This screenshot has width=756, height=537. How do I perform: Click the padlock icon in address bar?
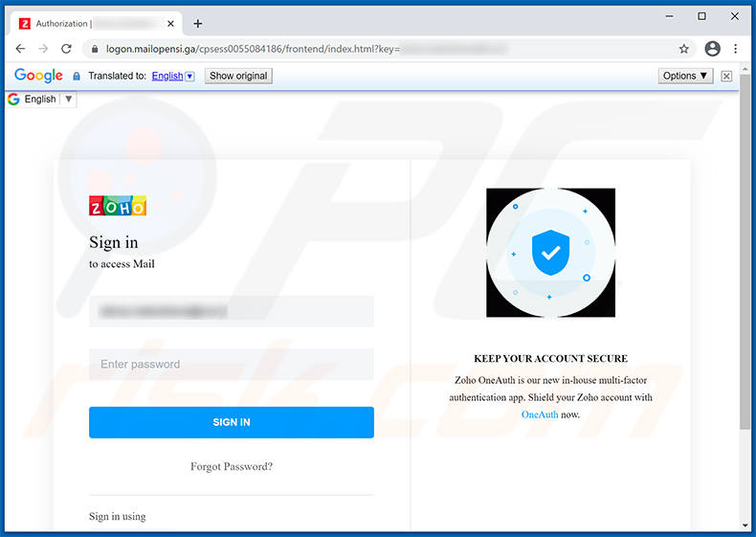[95, 49]
